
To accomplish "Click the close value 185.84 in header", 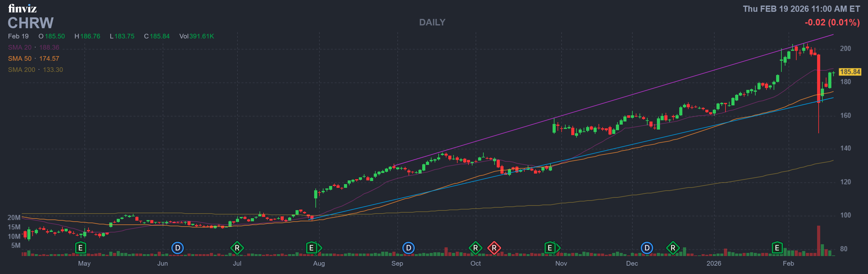I will click(x=160, y=36).
